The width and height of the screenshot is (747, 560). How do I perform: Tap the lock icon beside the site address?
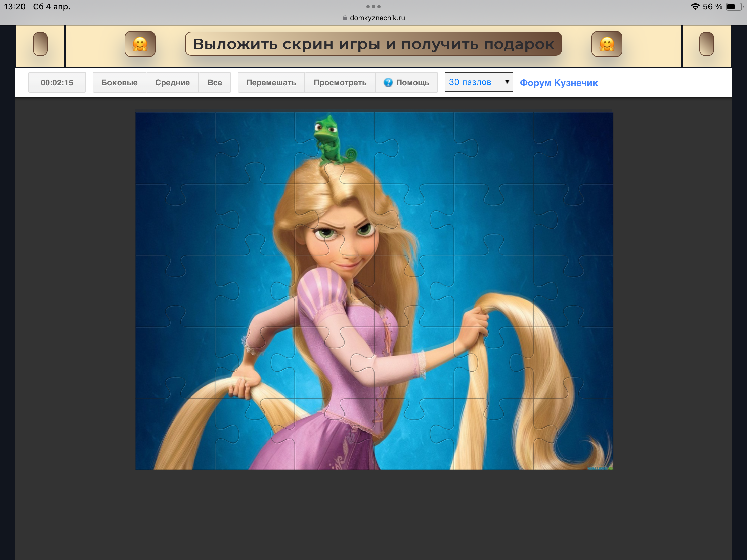coord(345,18)
